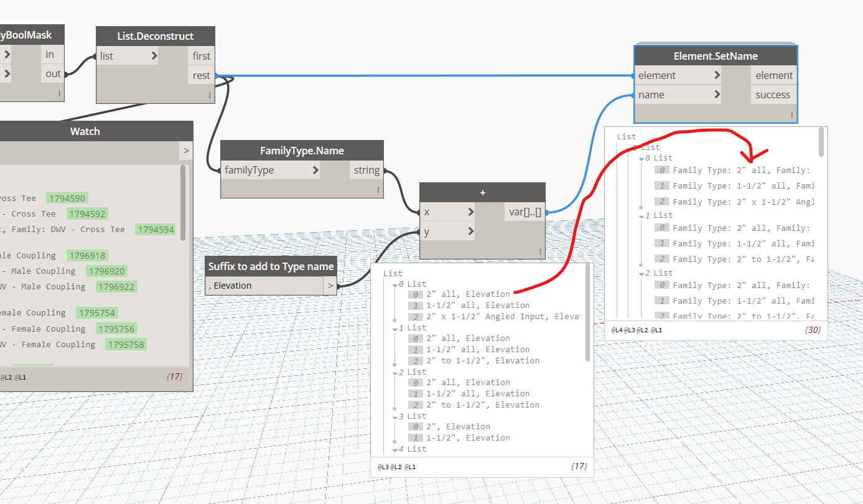Click element ID 1794590 in Watch node
The height and width of the screenshot is (504, 863).
click(67, 198)
